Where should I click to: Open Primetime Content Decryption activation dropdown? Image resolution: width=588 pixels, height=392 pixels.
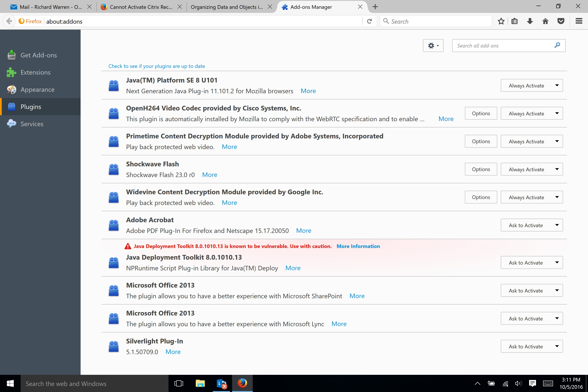(x=532, y=141)
